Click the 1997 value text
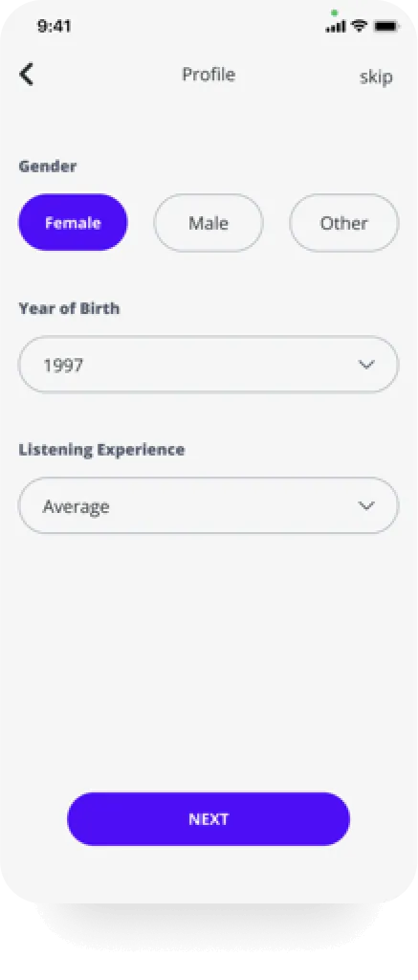The width and height of the screenshot is (418, 980). click(63, 365)
